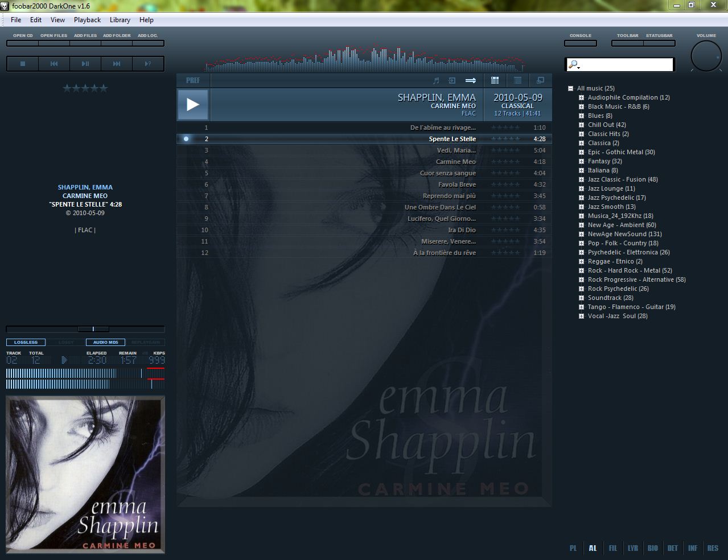Switch to the LYR lyrics tab

[x=633, y=548]
